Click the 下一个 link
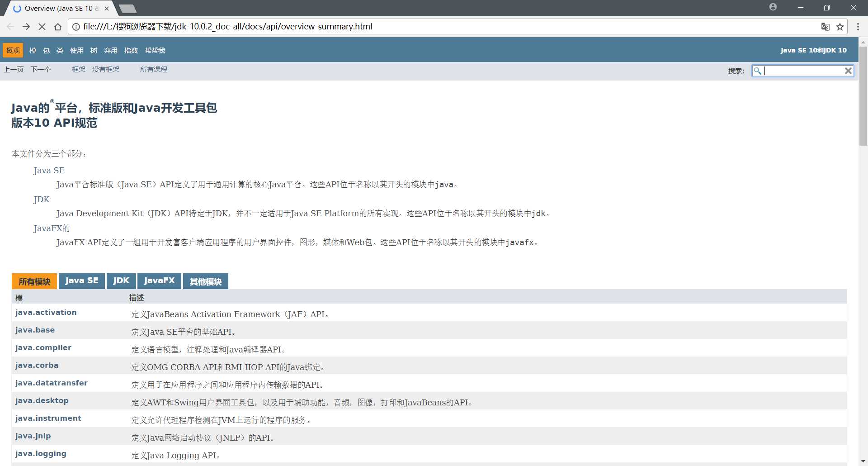Image resolution: width=868 pixels, height=466 pixels. pos(41,69)
